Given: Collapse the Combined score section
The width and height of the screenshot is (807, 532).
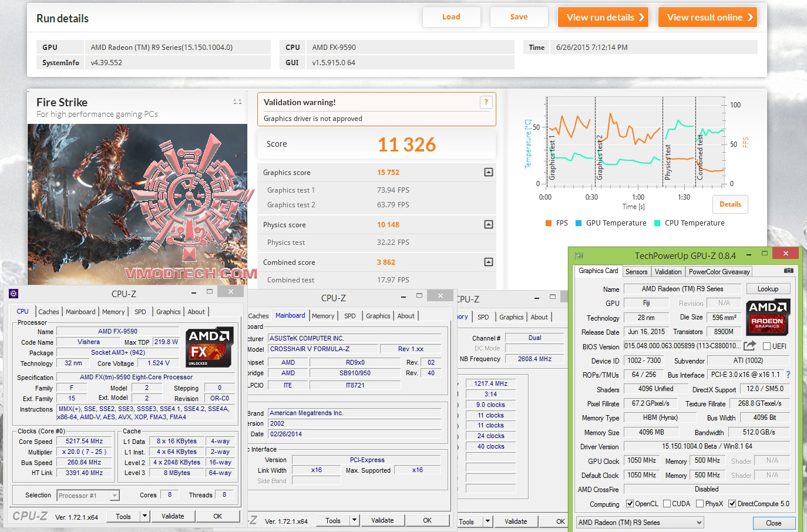Looking at the screenshot, I should 488,262.
